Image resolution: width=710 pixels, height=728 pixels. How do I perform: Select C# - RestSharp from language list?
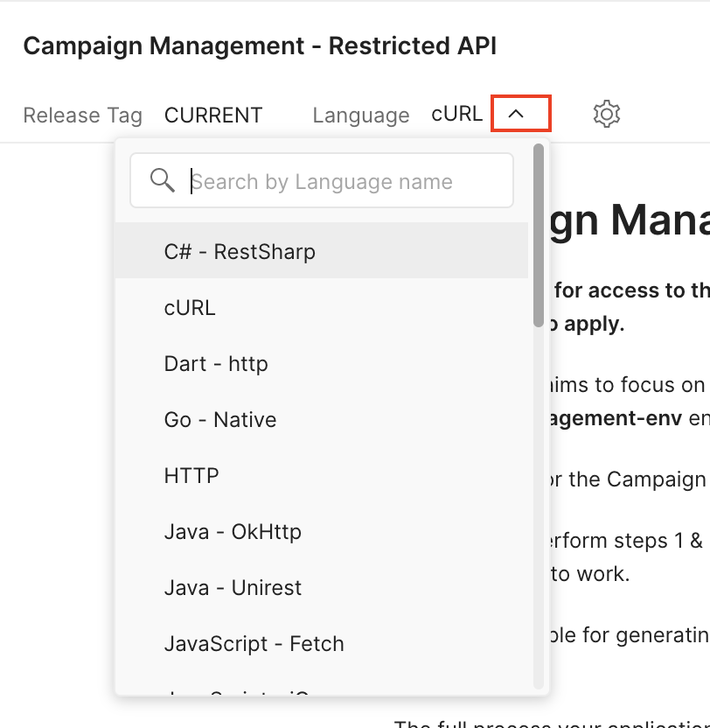point(322,251)
